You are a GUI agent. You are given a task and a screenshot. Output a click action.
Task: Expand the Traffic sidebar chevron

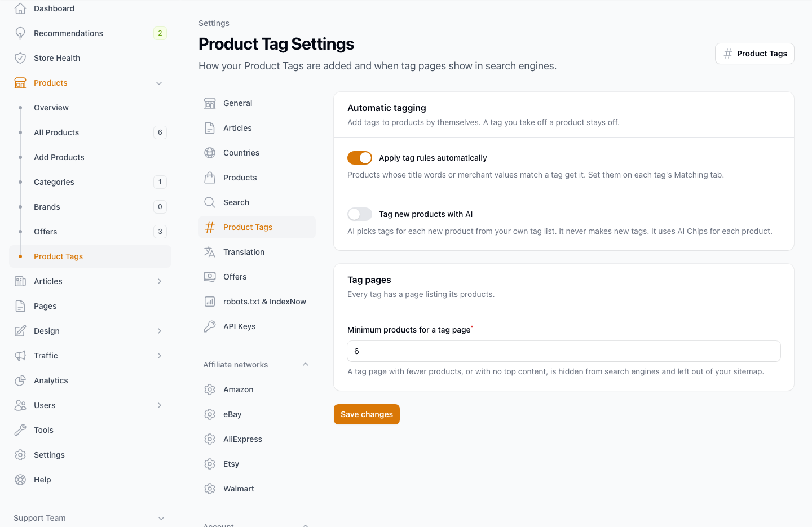159,356
